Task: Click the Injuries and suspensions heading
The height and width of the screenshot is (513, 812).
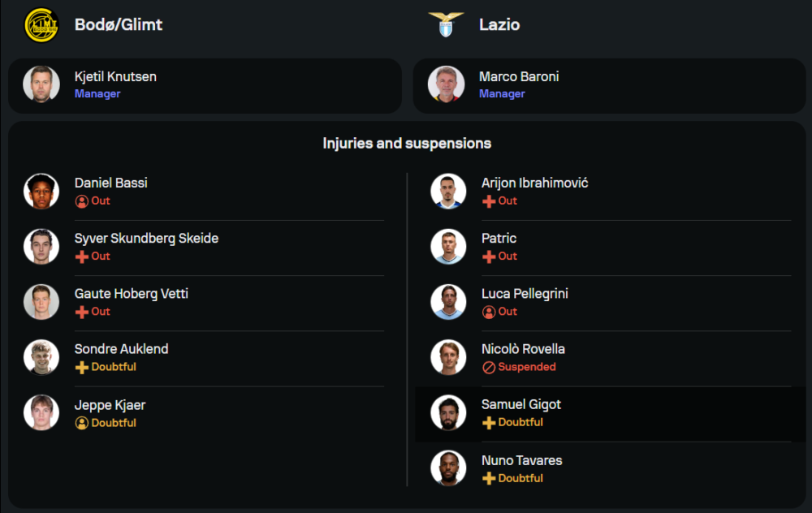Action: click(407, 143)
